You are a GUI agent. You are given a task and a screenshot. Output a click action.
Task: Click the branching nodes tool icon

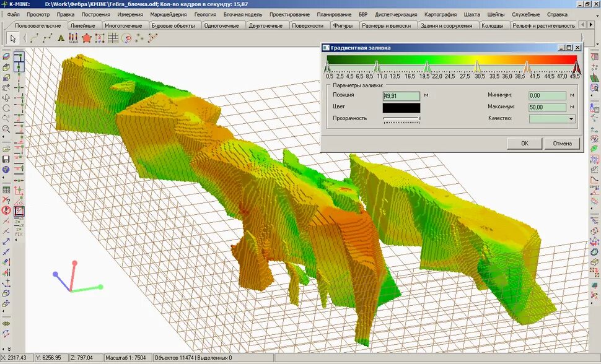pos(153,38)
